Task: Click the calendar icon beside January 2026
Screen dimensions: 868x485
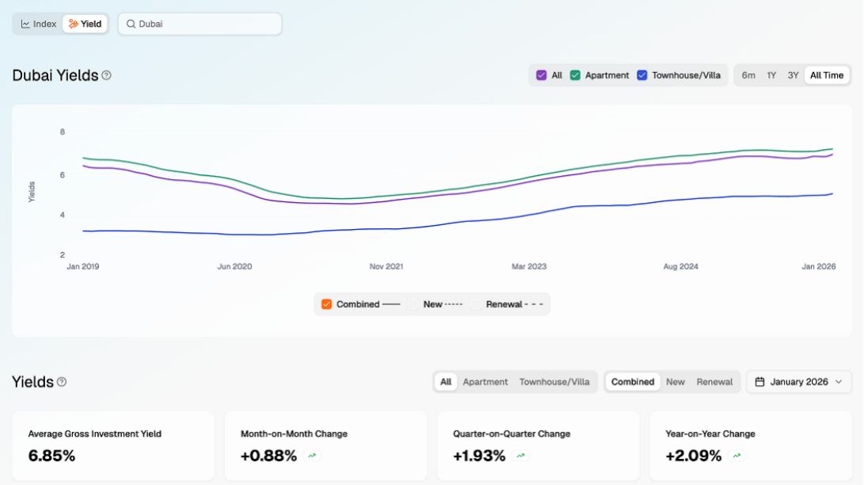Action: [759, 382]
